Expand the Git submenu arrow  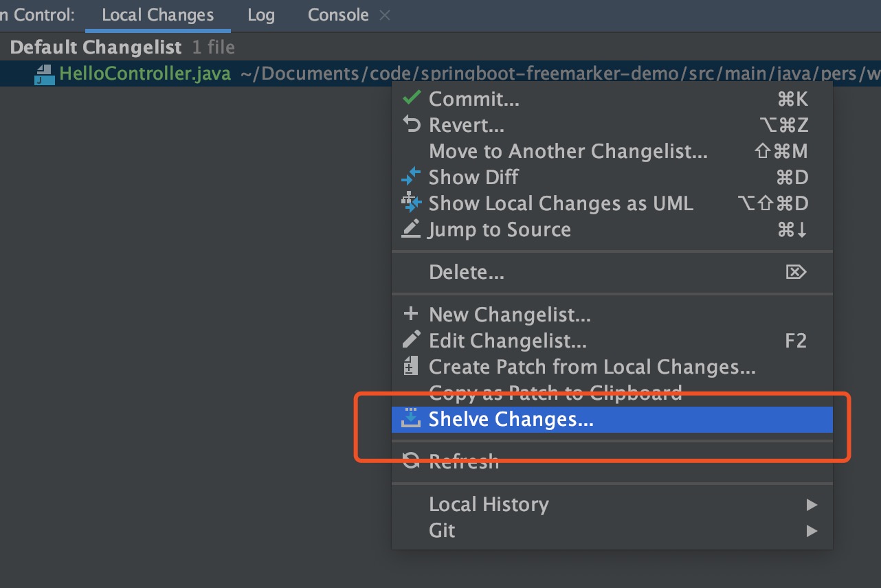[812, 531]
